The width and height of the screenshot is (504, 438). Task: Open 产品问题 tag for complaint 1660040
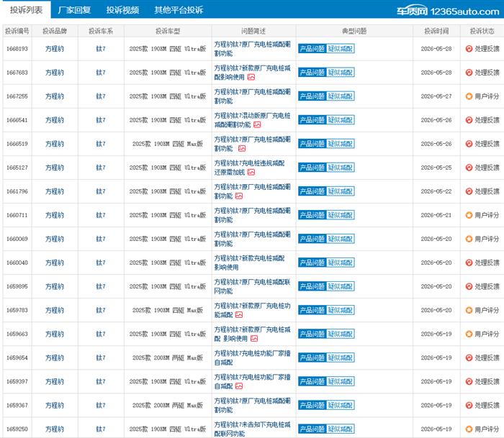(x=312, y=263)
